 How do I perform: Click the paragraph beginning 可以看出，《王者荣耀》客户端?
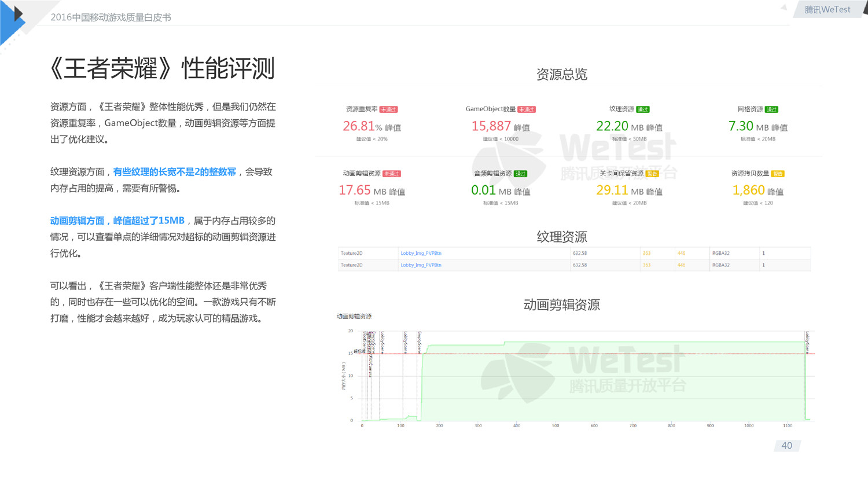point(163,302)
